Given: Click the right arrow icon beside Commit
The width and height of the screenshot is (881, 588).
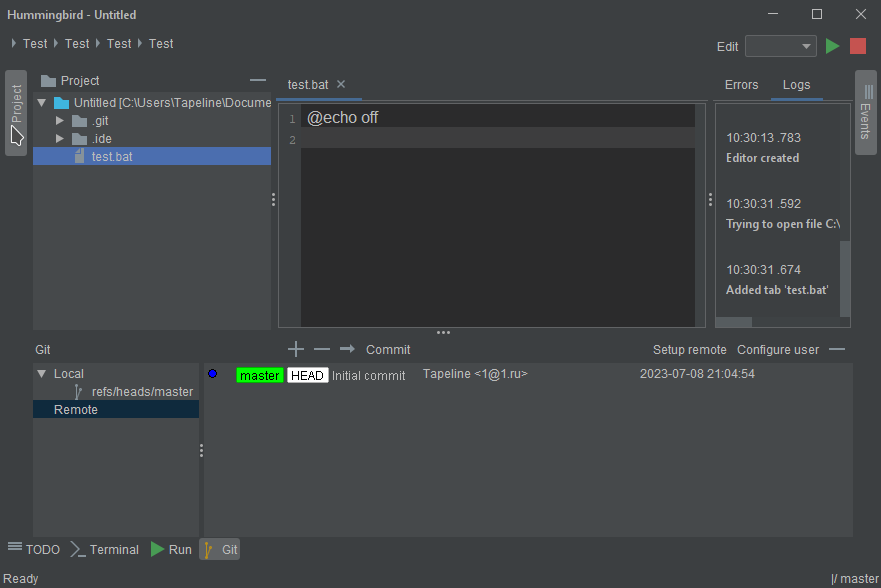Looking at the screenshot, I should click(x=347, y=349).
